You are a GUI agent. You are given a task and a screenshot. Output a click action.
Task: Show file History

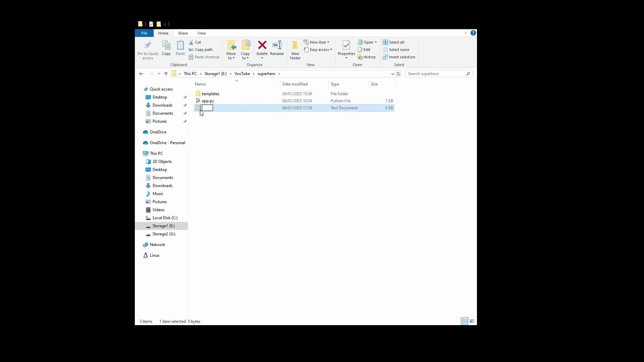367,57
